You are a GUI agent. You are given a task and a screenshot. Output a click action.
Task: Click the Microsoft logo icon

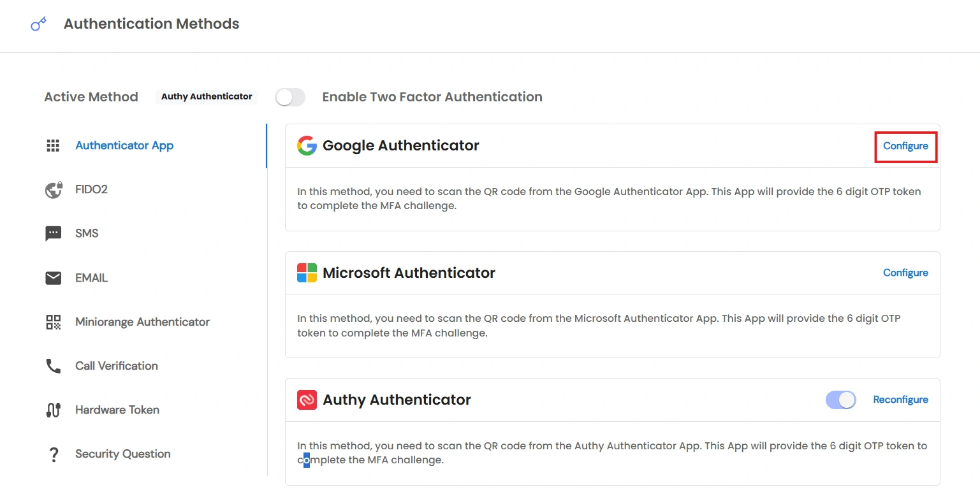pos(307,273)
